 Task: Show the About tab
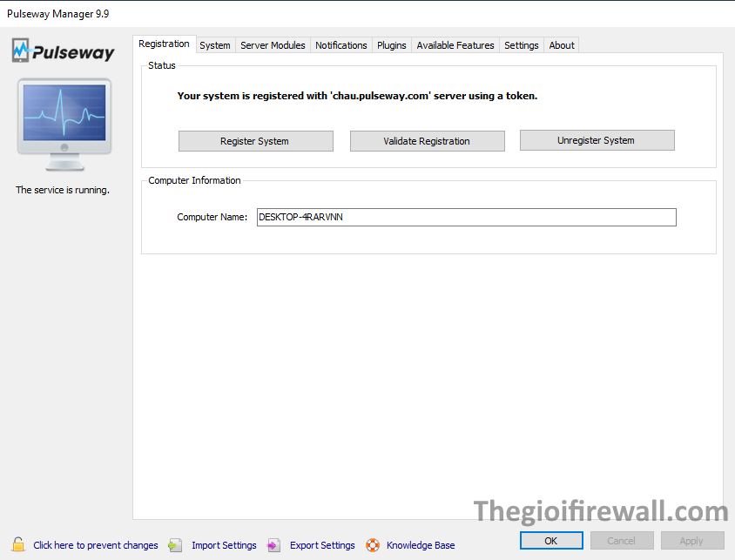(562, 45)
